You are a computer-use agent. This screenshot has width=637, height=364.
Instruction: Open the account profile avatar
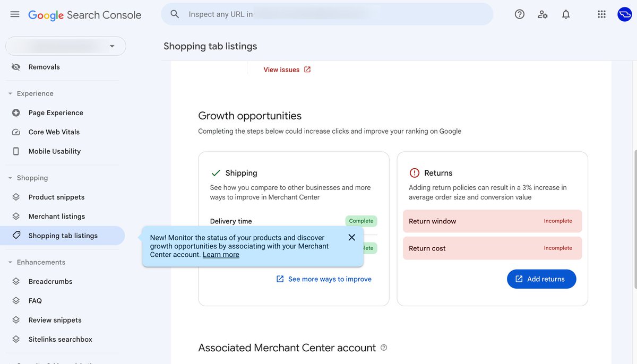624,14
